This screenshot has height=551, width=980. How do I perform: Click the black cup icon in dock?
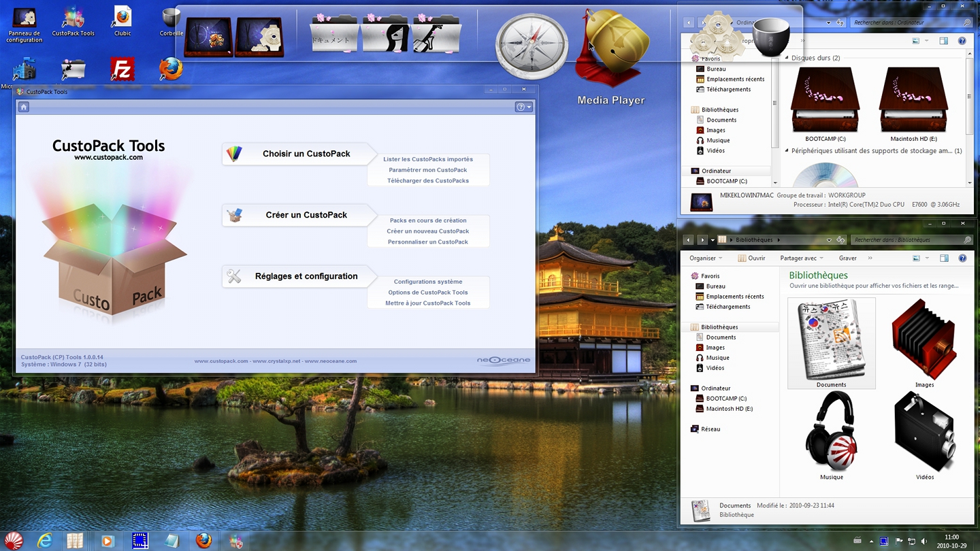[x=771, y=38]
